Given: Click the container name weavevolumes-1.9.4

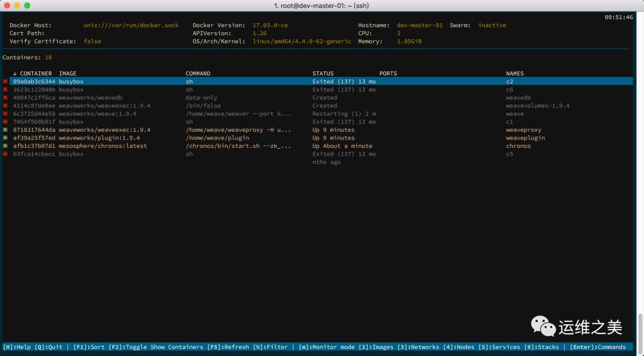Looking at the screenshot, I should pos(538,106).
